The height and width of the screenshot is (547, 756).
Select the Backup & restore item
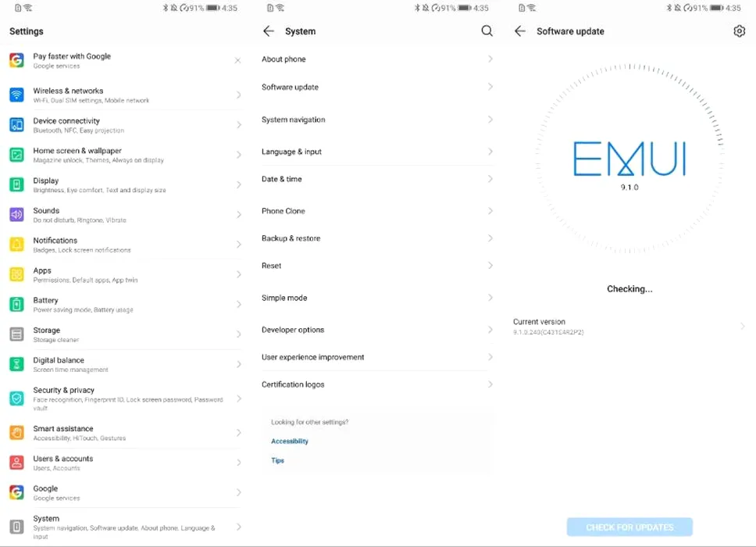(x=377, y=238)
